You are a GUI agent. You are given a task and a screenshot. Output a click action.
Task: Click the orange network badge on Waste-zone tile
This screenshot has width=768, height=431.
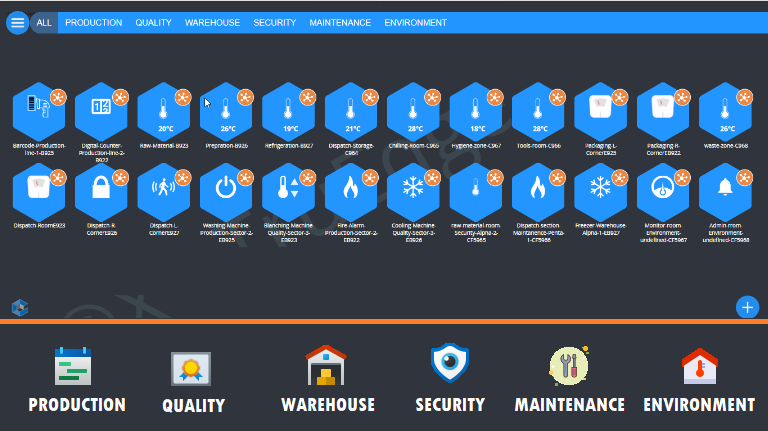pyautogui.click(x=745, y=97)
